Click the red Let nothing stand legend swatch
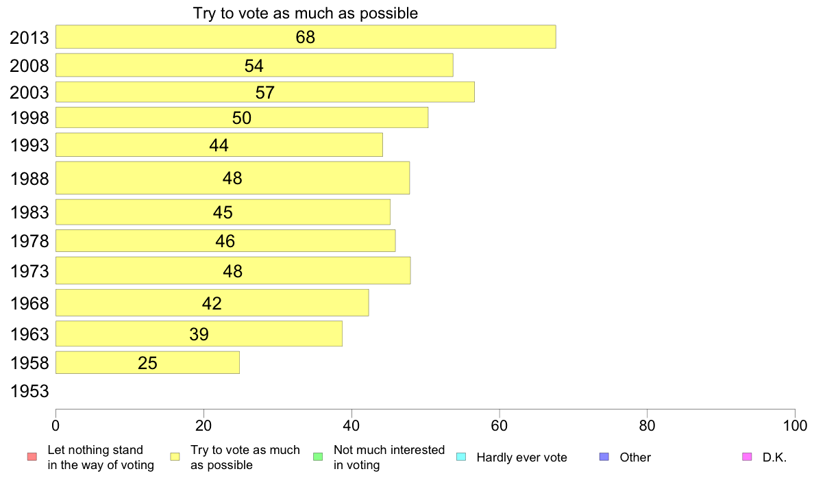 pyautogui.click(x=32, y=457)
